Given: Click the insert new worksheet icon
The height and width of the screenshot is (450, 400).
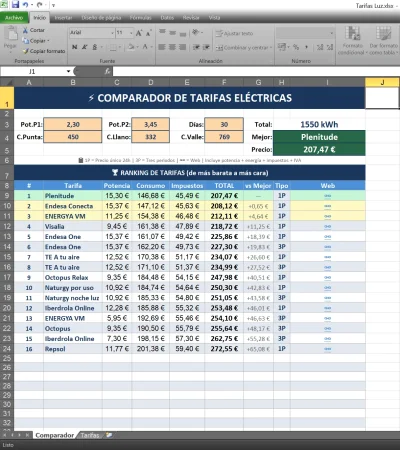Looking at the screenshot, I should click(109, 435).
